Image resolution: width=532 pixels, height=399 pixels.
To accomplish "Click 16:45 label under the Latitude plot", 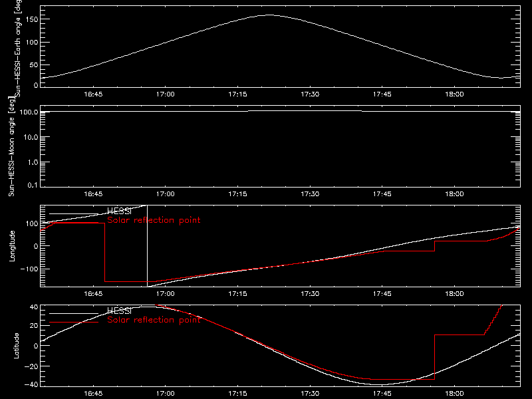I will pyautogui.click(x=93, y=394).
